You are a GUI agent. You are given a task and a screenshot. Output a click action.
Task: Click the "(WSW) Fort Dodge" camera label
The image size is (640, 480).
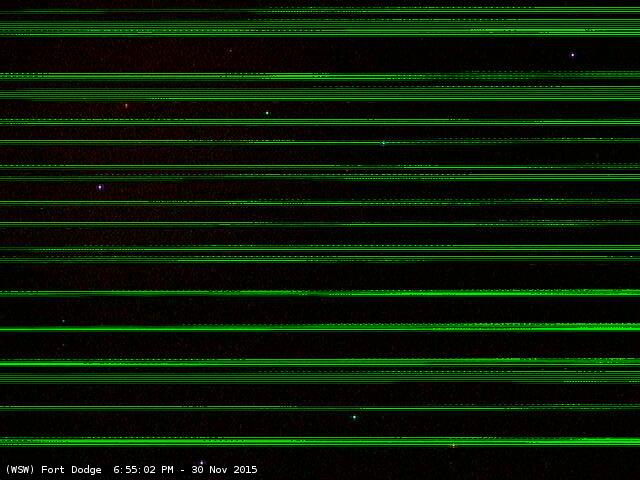coord(53,470)
